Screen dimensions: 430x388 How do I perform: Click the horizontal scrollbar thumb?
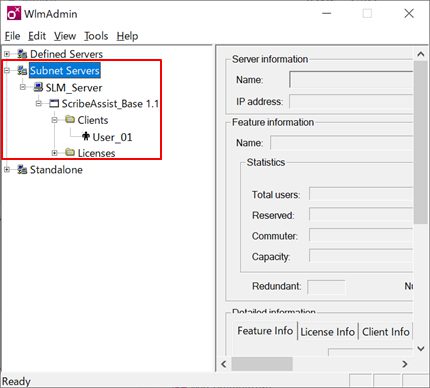point(262,364)
